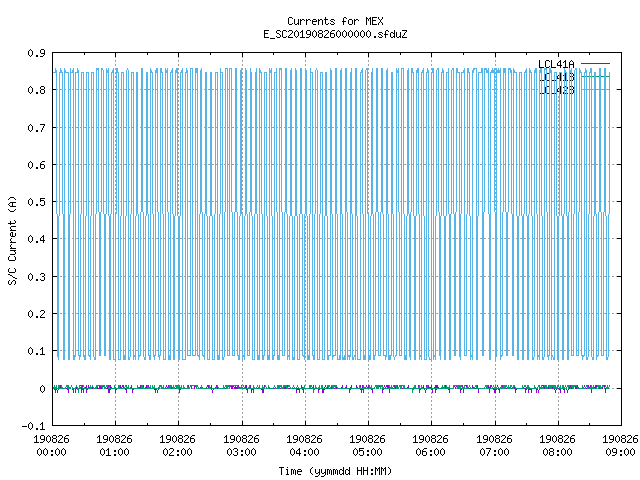The width and height of the screenshot is (640, 480).
Task: Click the 'S/C Current (A)' y-axis label
Action: click(13, 240)
